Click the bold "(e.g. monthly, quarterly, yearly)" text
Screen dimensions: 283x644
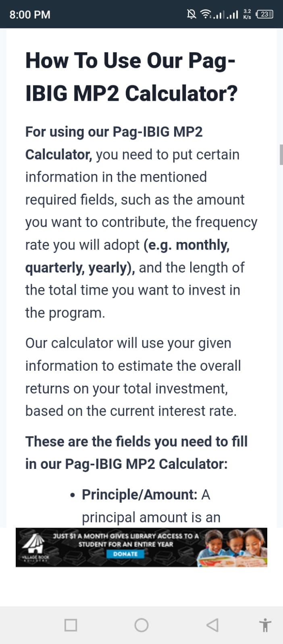click(127, 256)
